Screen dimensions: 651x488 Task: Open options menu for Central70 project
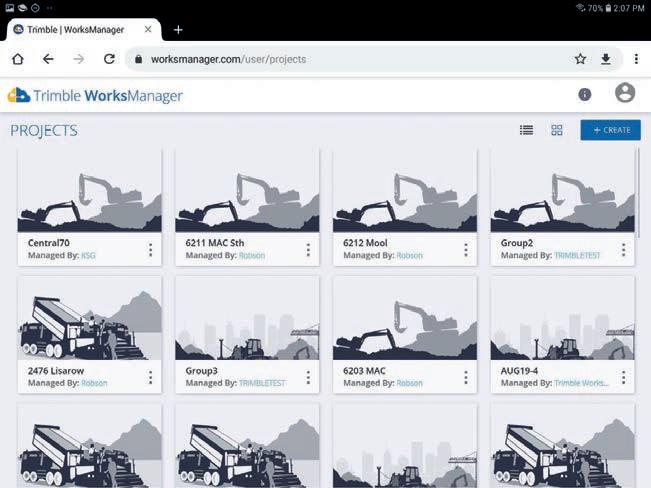click(x=150, y=250)
